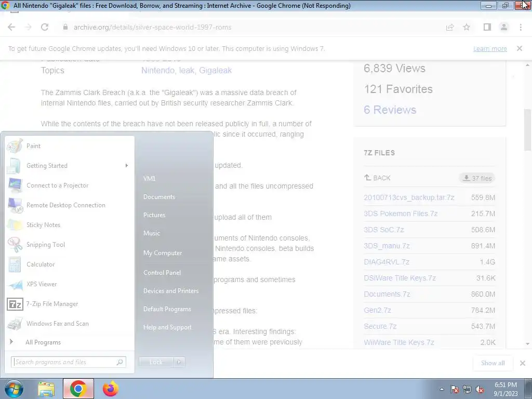Expand the shutdown options arrow beside Lock
532x399 pixels.
(x=179, y=362)
